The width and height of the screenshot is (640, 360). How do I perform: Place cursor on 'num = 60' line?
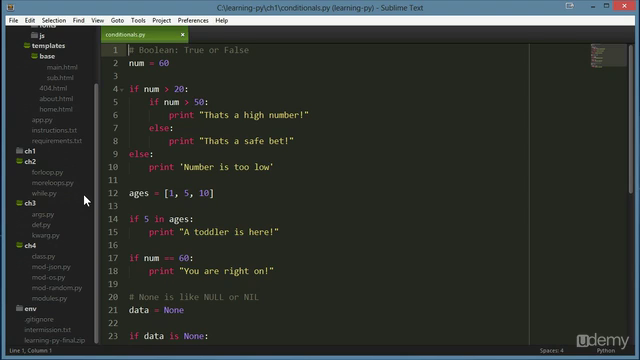click(x=149, y=63)
